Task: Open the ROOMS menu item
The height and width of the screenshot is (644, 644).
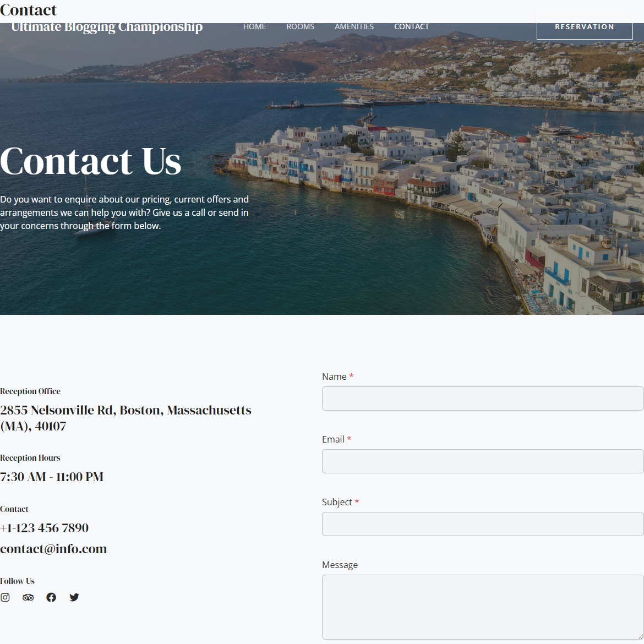Action: [x=300, y=26]
